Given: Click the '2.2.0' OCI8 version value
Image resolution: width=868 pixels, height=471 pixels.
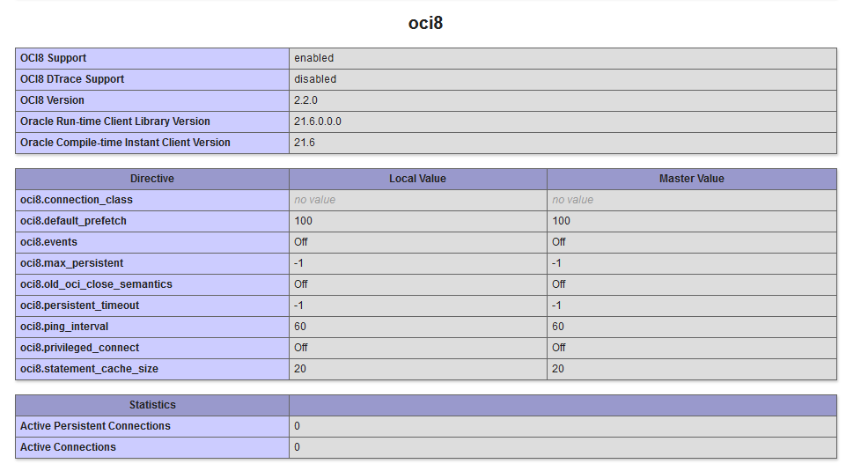Looking at the screenshot, I should [305, 100].
